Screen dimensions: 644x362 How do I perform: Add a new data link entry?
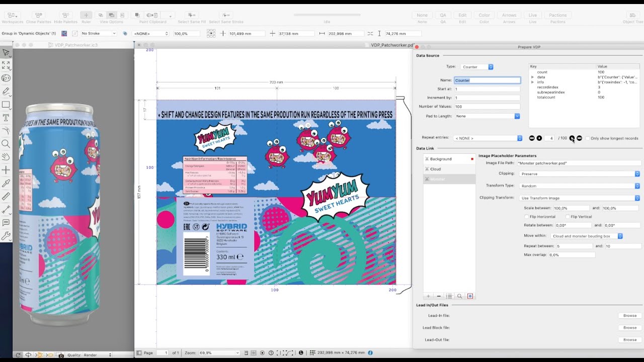[429, 296]
